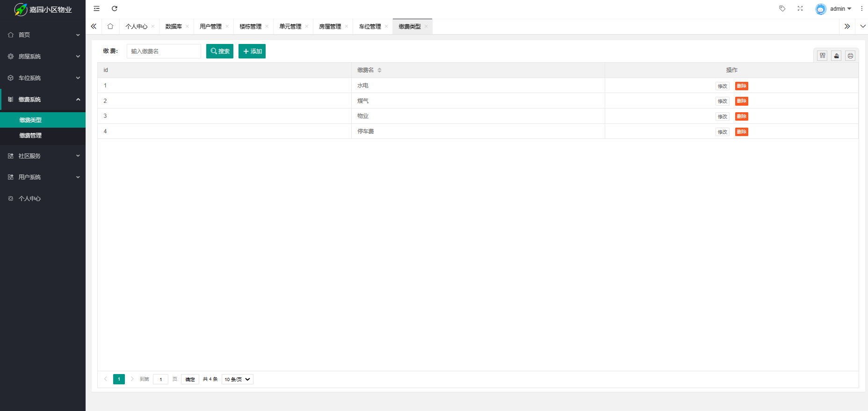The height and width of the screenshot is (411, 868).
Task: Collapse the 缴费系统 sidebar menu
Action: (x=43, y=100)
